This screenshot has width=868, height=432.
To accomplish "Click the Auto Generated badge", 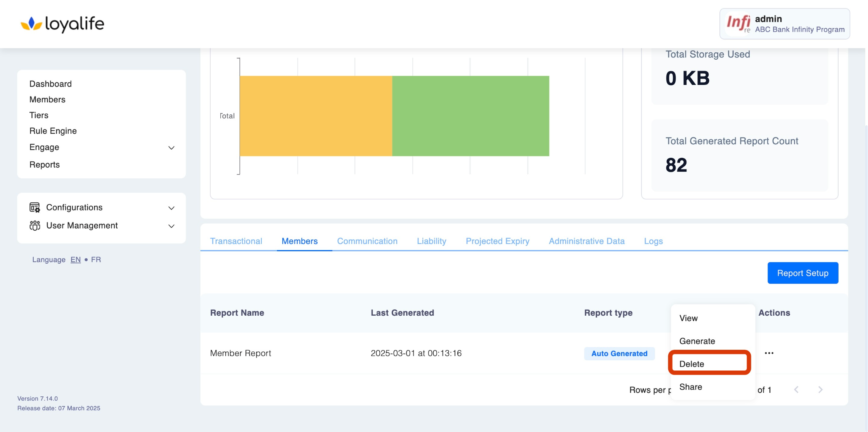I will 619,354.
